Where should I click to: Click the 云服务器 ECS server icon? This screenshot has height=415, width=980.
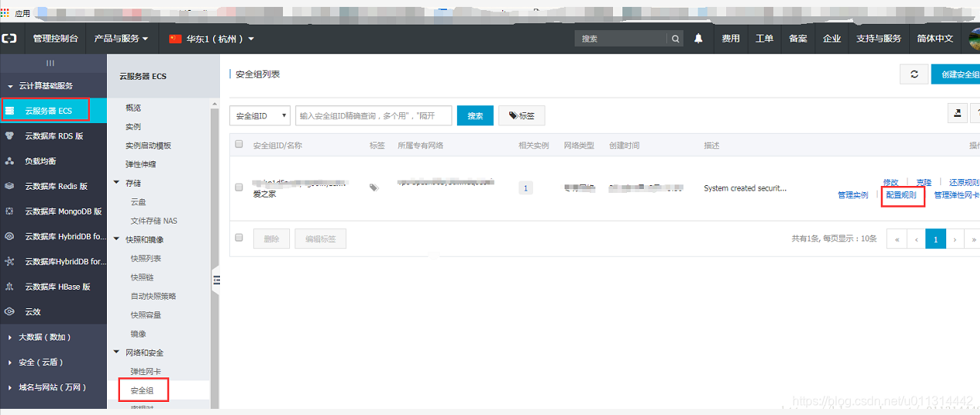pos(10,111)
